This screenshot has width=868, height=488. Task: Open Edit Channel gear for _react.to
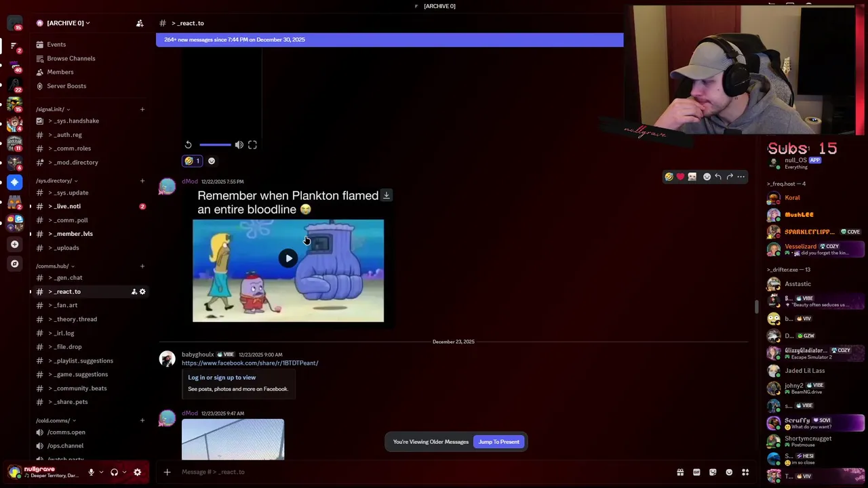tap(142, 291)
